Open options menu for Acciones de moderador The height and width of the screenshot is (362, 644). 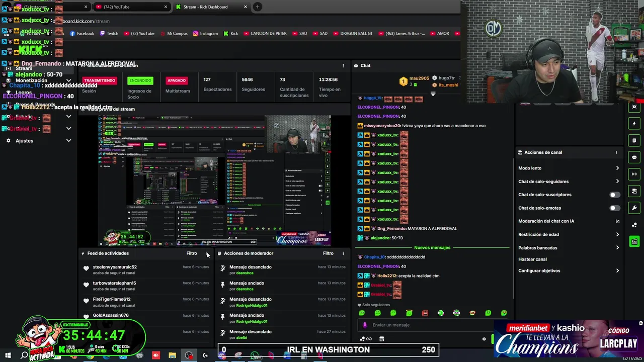pos(343,253)
